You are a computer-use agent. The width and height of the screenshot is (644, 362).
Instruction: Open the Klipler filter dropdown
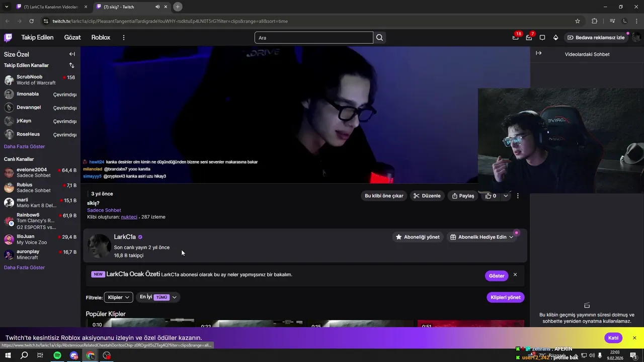(118, 297)
